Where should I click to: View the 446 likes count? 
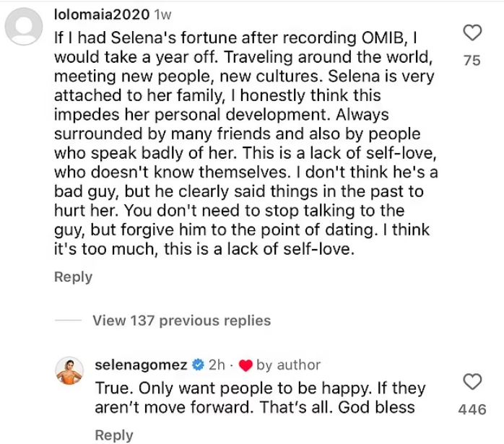pyautogui.click(x=472, y=409)
